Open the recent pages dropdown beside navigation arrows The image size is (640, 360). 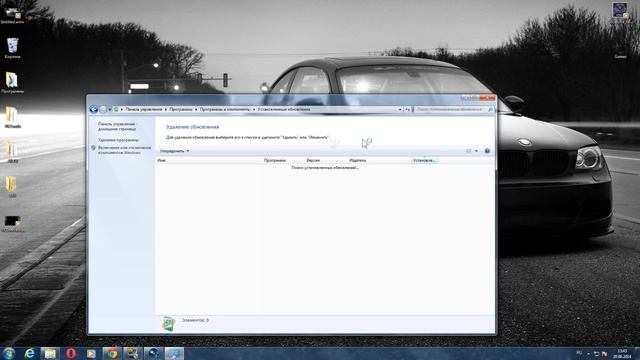pos(110,109)
